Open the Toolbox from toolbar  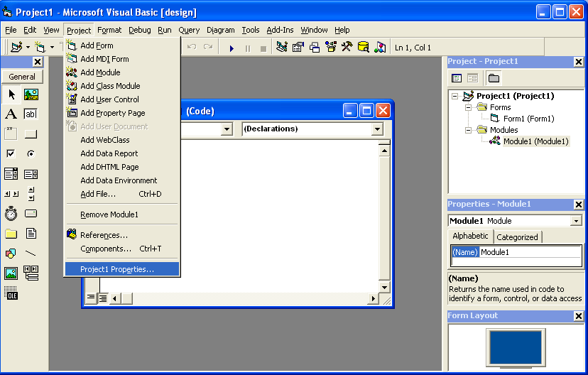[x=347, y=48]
